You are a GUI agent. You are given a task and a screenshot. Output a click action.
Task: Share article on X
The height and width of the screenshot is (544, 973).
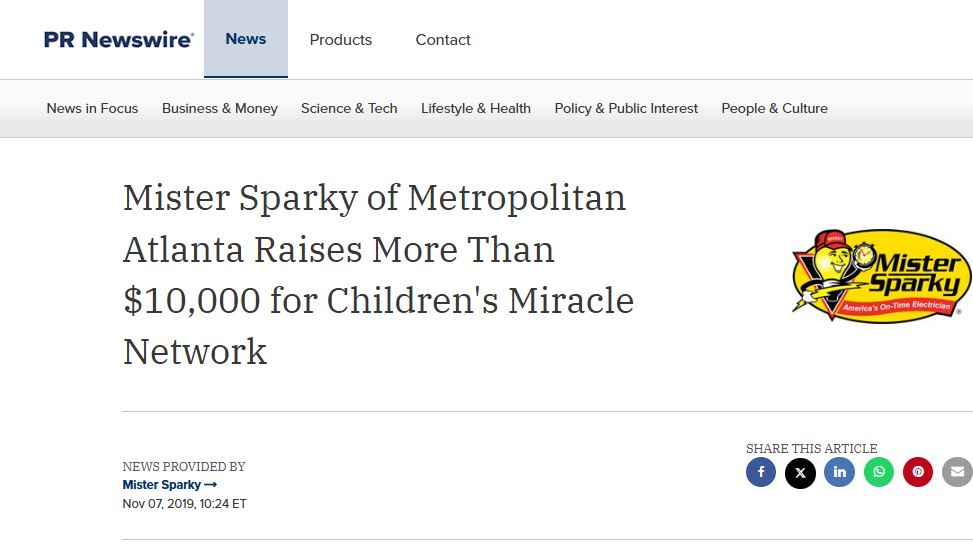coord(800,472)
